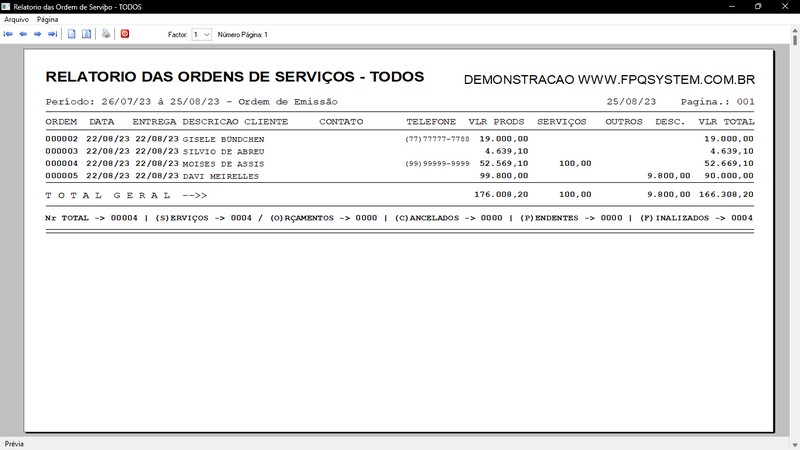Click the Pagina.: 001 text
Screen dimensions: 800x450
point(717,102)
